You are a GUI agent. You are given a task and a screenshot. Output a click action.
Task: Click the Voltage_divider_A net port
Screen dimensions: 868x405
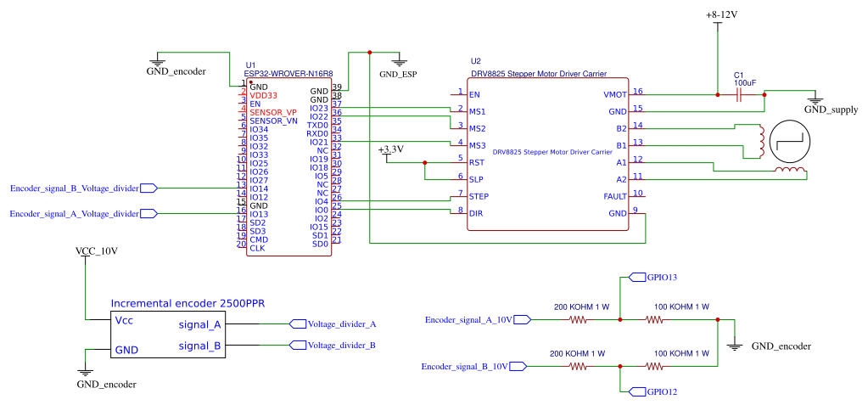point(299,324)
